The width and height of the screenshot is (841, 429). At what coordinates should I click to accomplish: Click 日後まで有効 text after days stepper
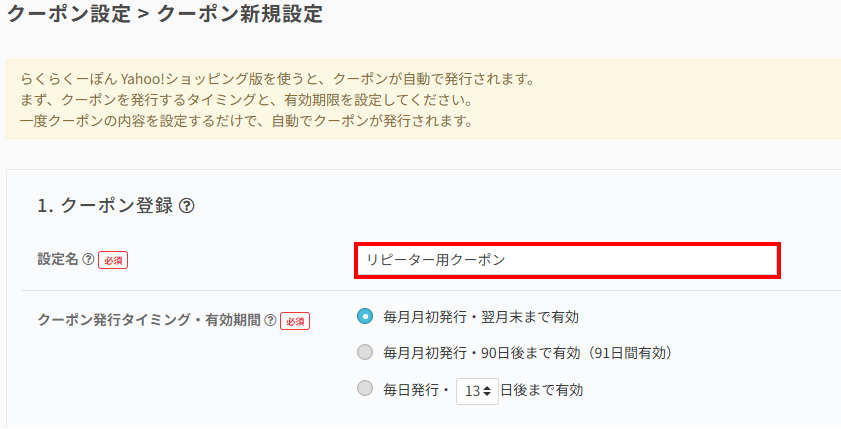(541, 390)
